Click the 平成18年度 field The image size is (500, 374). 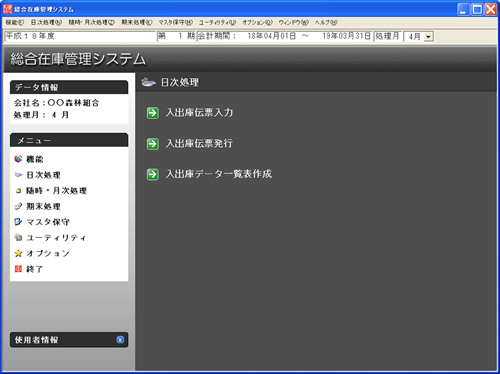(x=80, y=36)
